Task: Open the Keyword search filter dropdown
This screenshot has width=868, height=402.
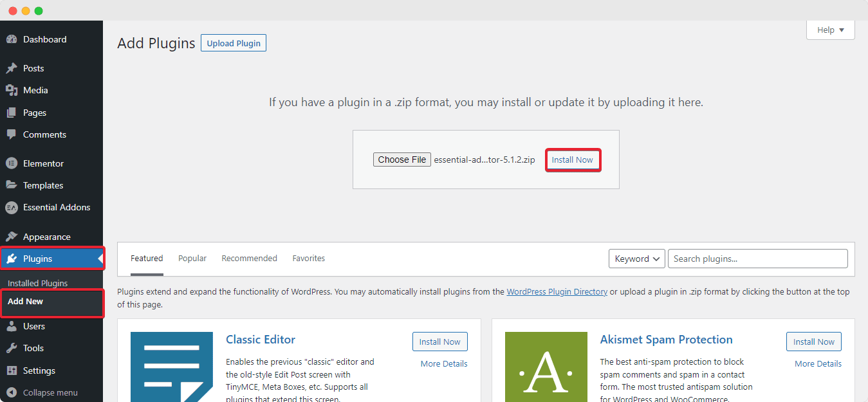Action: pyautogui.click(x=636, y=258)
